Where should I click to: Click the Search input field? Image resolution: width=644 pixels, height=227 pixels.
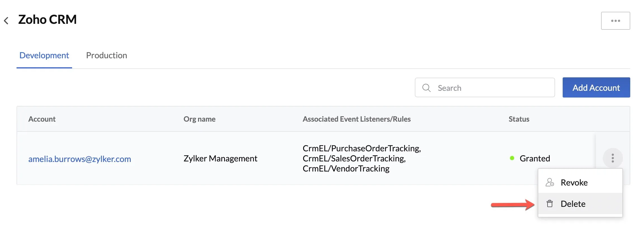pyautogui.click(x=485, y=88)
